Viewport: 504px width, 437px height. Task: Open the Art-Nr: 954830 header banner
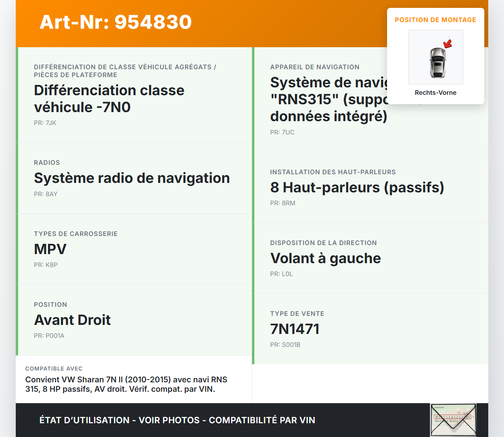tap(115, 22)
